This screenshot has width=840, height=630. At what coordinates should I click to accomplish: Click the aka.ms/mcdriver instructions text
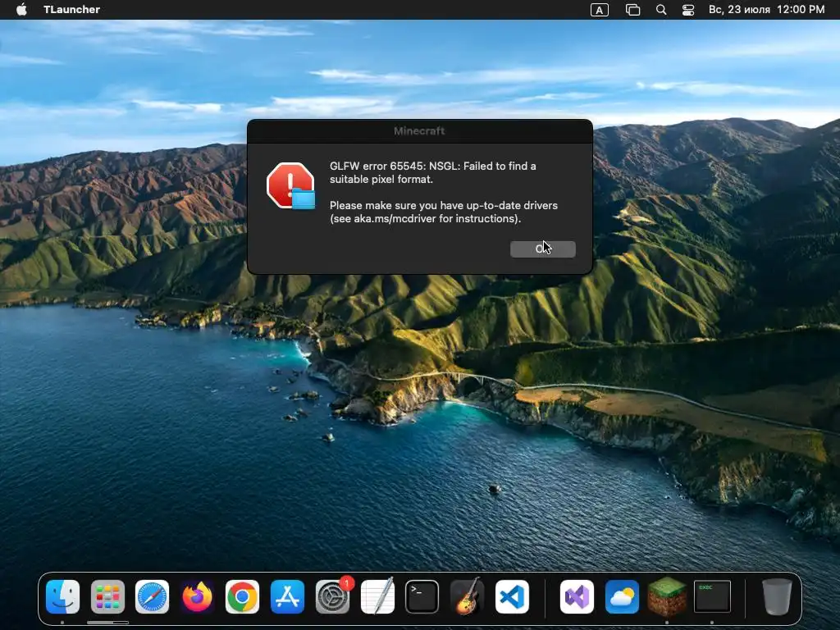click(x=444, y=212)
